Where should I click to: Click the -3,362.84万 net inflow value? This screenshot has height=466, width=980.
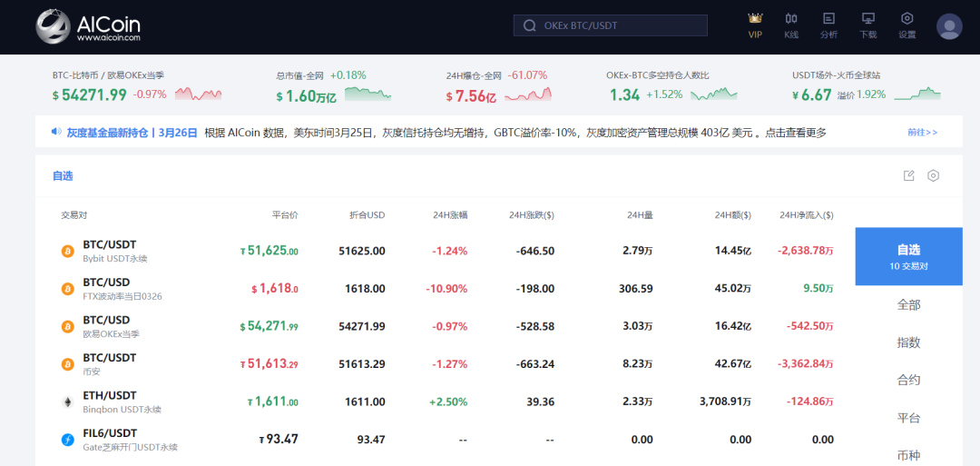click(806, 364)
